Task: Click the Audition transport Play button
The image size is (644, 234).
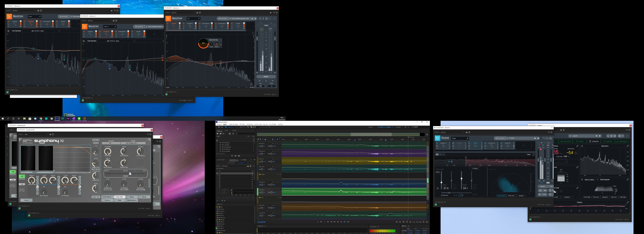Action: pos(321,222)
